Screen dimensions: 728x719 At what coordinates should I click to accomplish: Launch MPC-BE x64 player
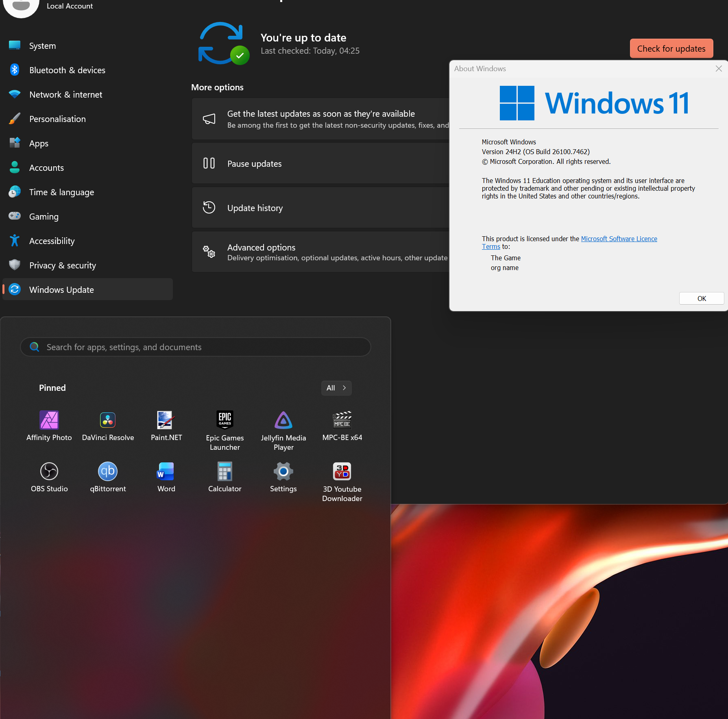point(342,426)
